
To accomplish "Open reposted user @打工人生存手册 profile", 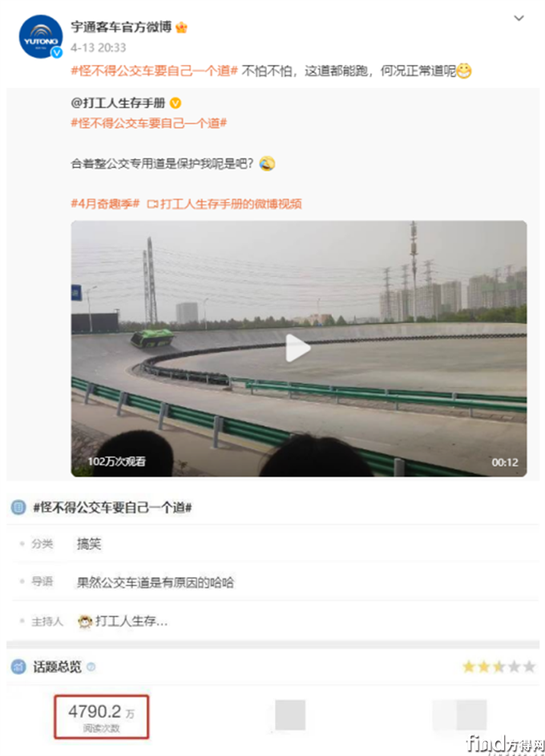I will tap(119, 103).
